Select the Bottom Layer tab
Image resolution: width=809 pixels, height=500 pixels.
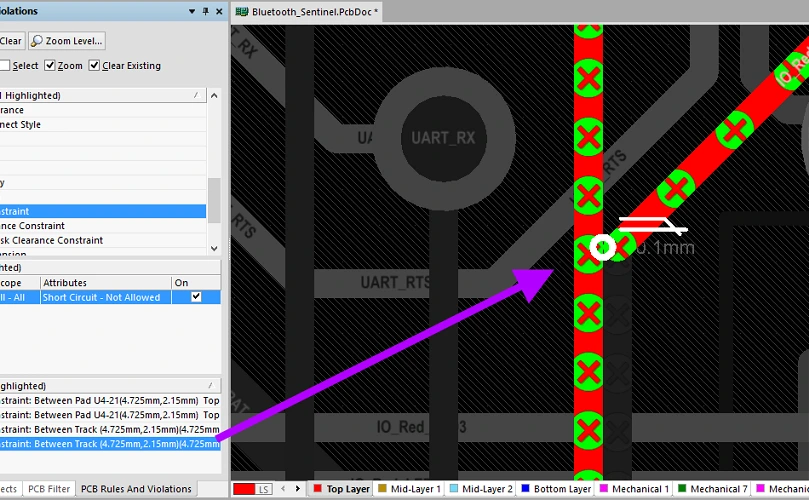point(556,489)
